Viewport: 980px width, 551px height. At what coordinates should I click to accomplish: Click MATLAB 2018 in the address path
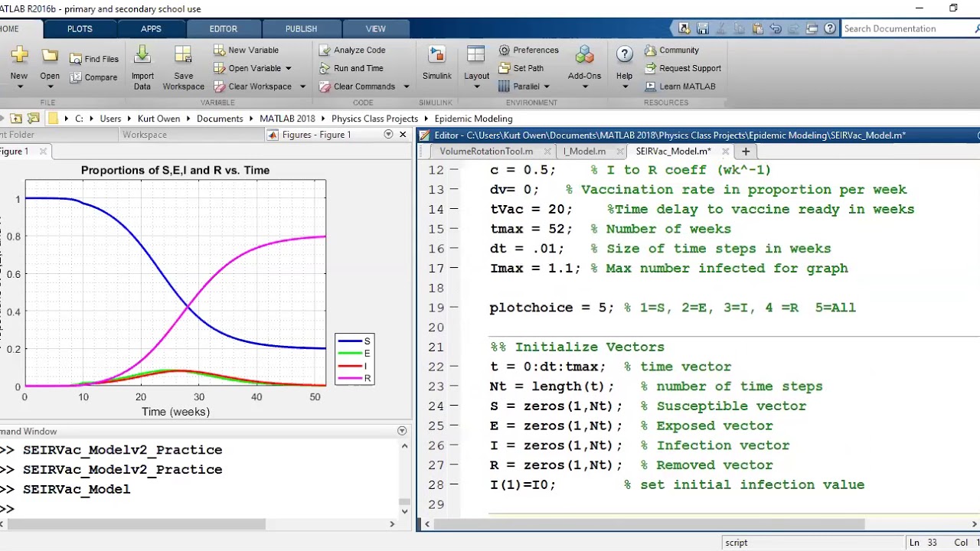pyautogui.click(x=287, y=119)
